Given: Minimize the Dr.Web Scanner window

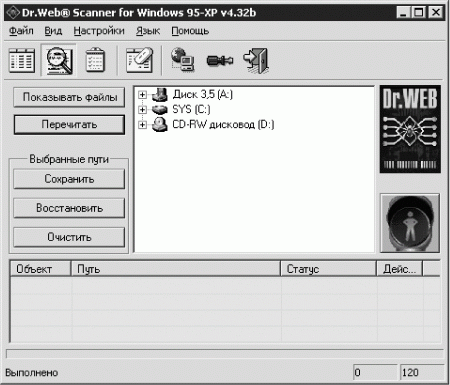Looking at the screenshot, I should click(404, 13).
